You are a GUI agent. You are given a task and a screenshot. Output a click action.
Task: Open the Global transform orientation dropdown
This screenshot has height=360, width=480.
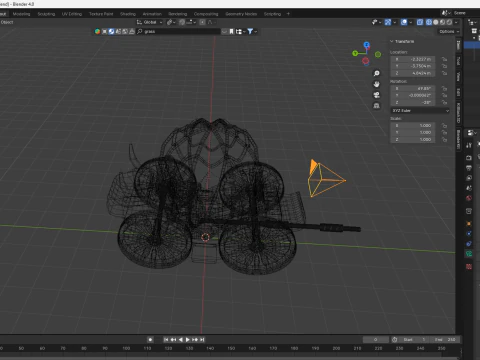click(x=150, y=22)
